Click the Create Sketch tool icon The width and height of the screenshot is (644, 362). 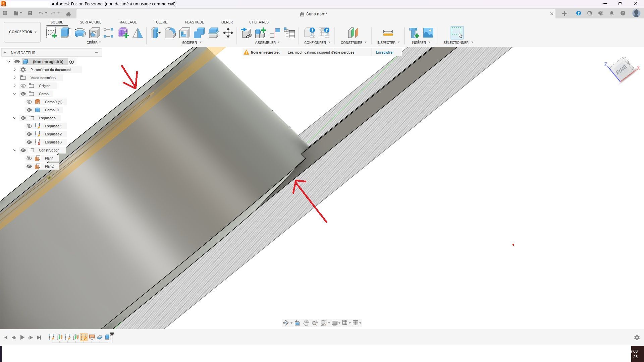pyautogui.click(x=51, y=33)
